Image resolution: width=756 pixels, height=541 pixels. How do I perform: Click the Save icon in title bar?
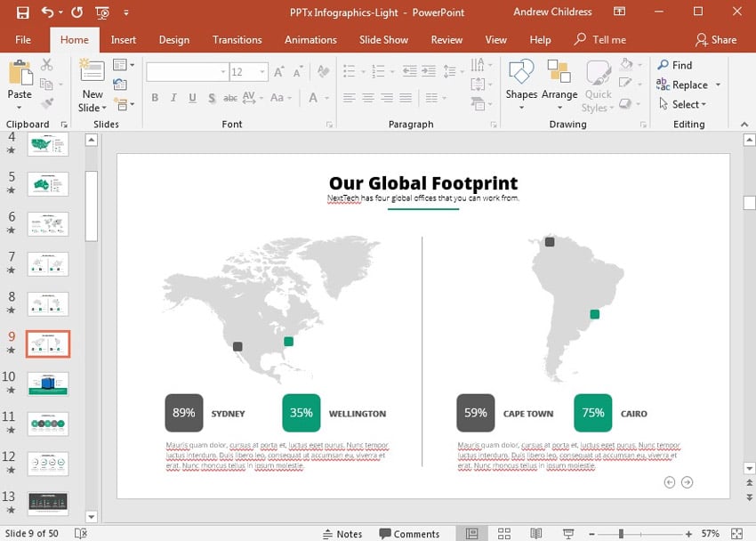[x=22, y=12]
